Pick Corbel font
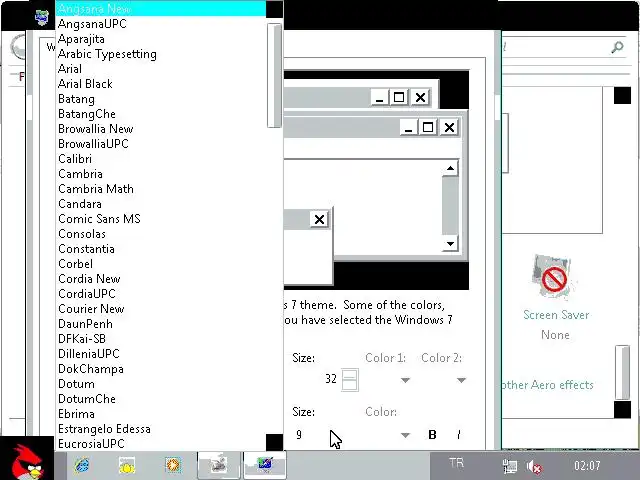The width and height of the screenshot is (640, 480). tap(161, 264)
